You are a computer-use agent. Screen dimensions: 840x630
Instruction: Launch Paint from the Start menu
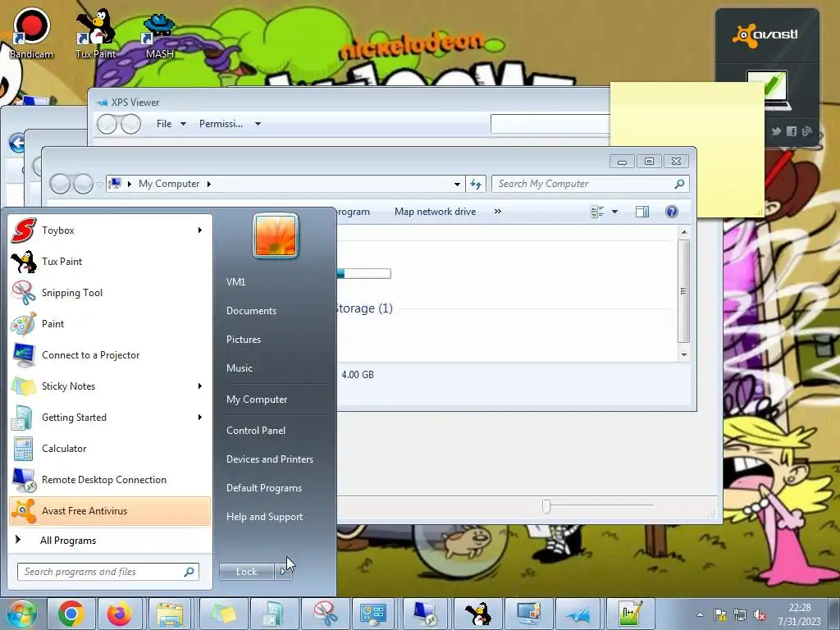pyautogui.click(x=109, y=323)
